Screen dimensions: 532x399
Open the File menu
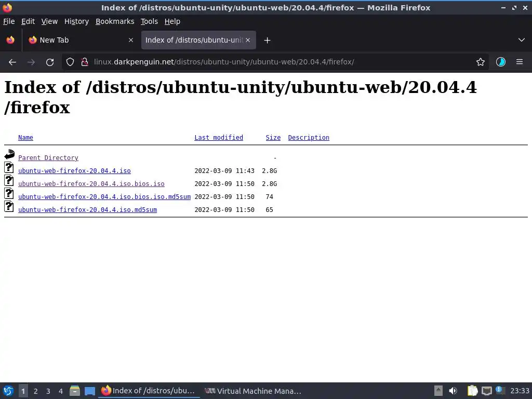[x=9, y=21]
